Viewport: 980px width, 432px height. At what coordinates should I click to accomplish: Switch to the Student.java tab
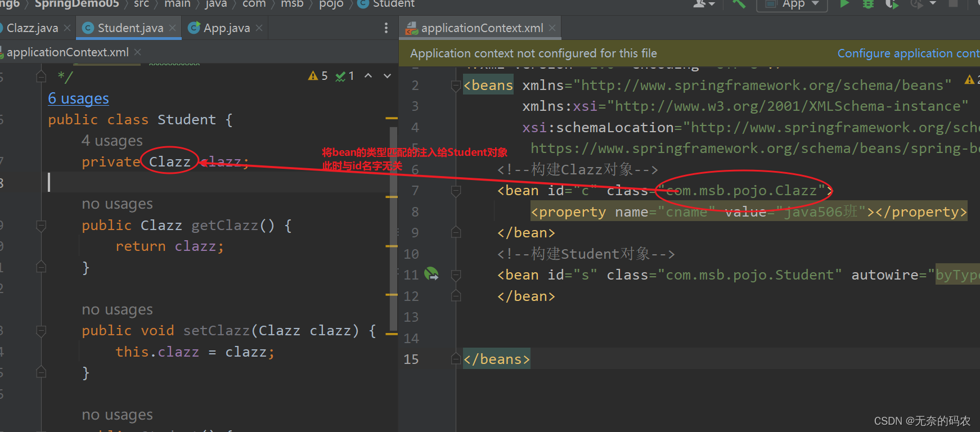coord(129,28)
